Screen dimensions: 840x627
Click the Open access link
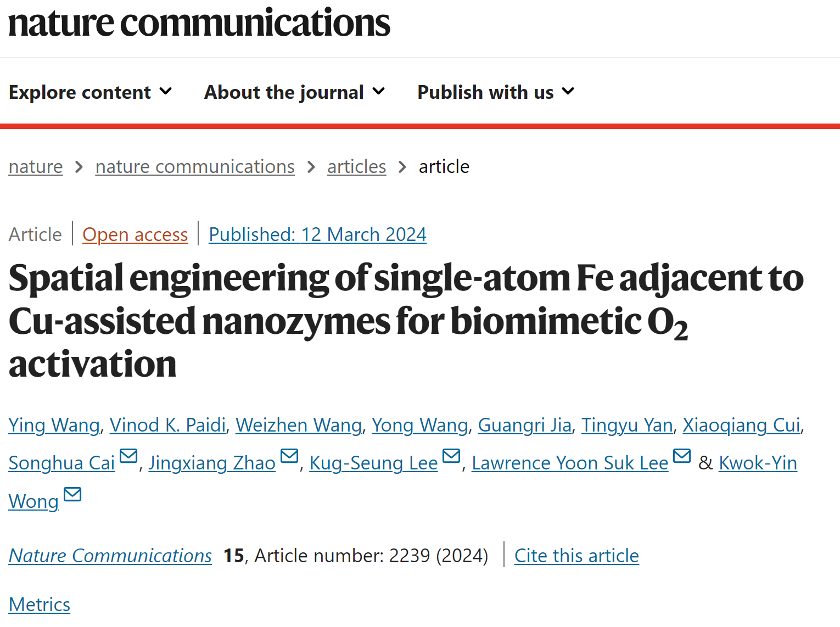point(135,234)
